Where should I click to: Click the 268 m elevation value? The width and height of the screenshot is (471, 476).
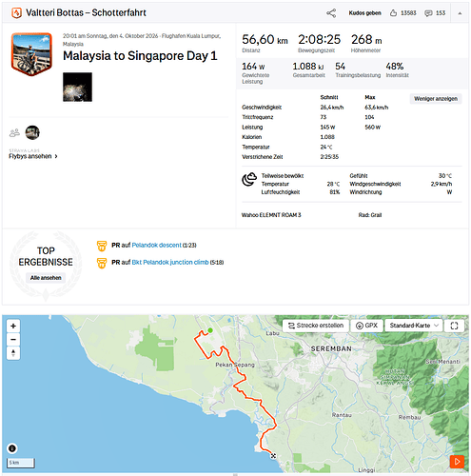366,40
